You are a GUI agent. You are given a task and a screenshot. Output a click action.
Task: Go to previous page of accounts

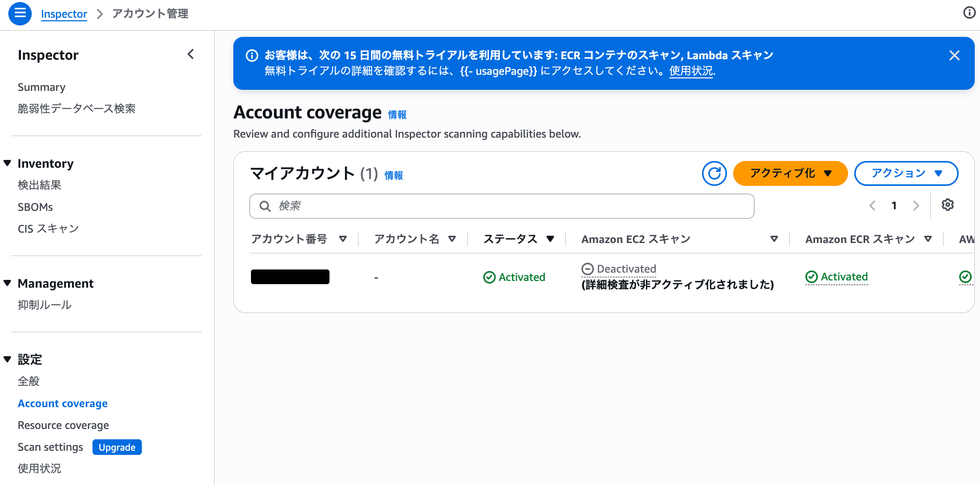click(x=872, y=206)
